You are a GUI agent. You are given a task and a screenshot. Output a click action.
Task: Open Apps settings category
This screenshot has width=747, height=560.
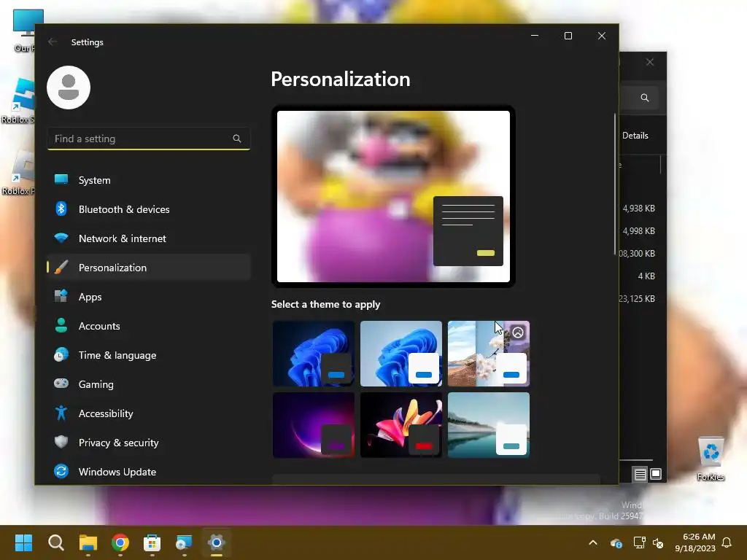coord(149,296)
